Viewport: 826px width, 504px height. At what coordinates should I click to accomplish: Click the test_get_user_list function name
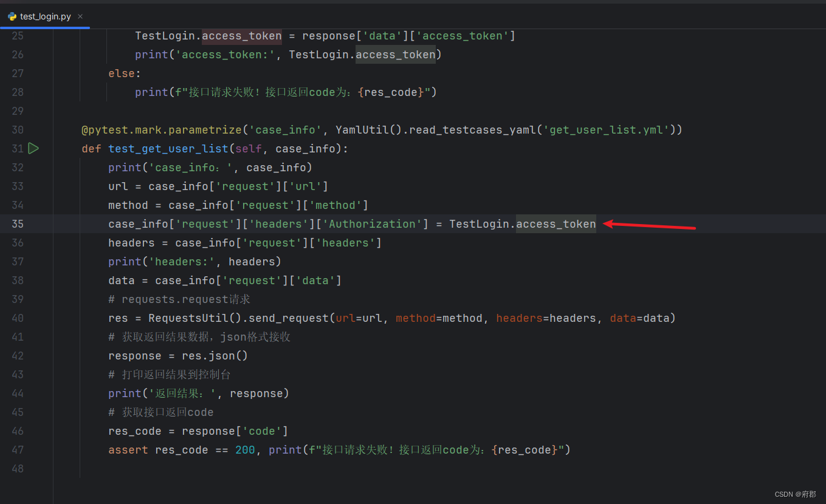click(168, 149)
